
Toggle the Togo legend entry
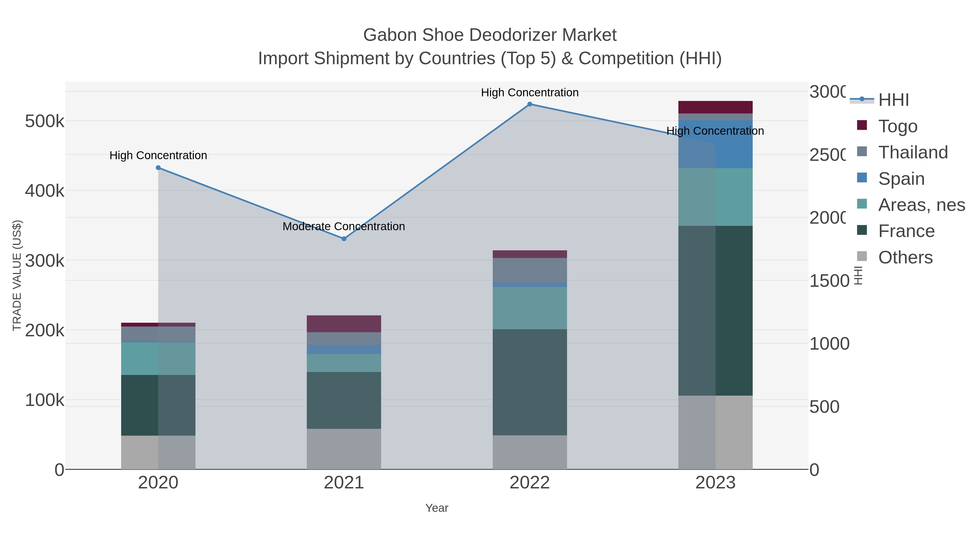[x=887, y=126]
